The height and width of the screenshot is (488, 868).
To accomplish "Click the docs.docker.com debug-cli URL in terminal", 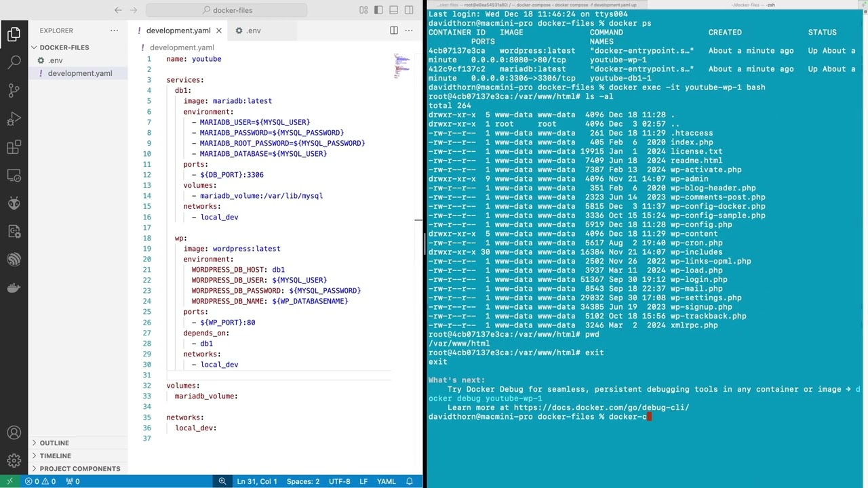I will pos(601,407).
